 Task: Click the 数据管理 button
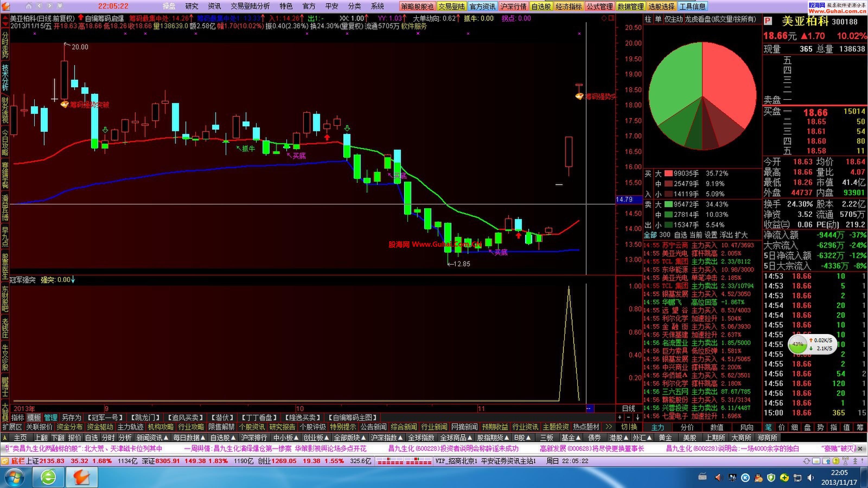pos(630,7)
